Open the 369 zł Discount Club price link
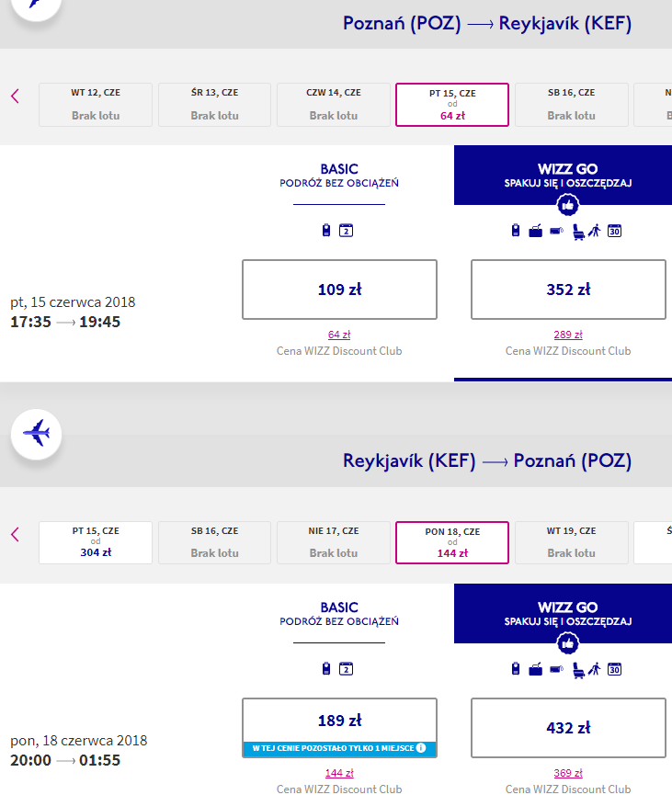 [x=568, y=773]
